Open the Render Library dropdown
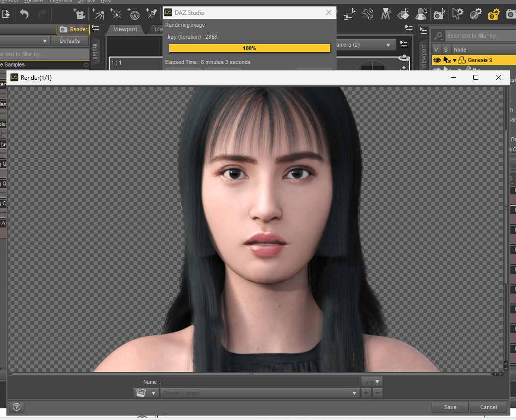The width and height of the screenshot is (516, 420). (259, 393)
